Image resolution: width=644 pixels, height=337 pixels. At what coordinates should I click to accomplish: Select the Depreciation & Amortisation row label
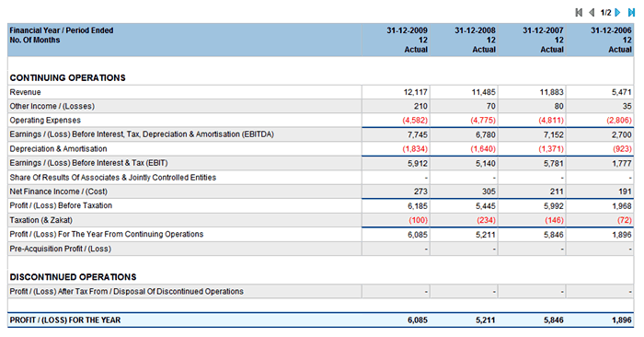pyautogui.click(x=58, y=149)
